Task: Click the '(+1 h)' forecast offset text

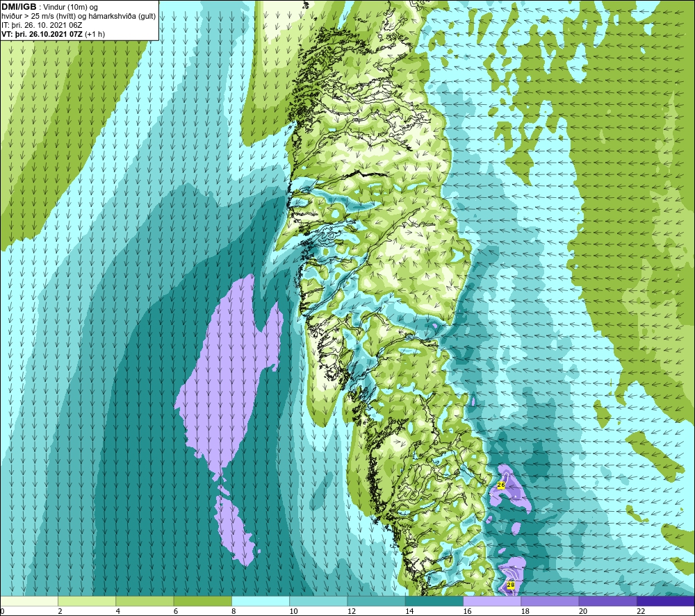Action: pyautogui.click(x=95, y=34)
